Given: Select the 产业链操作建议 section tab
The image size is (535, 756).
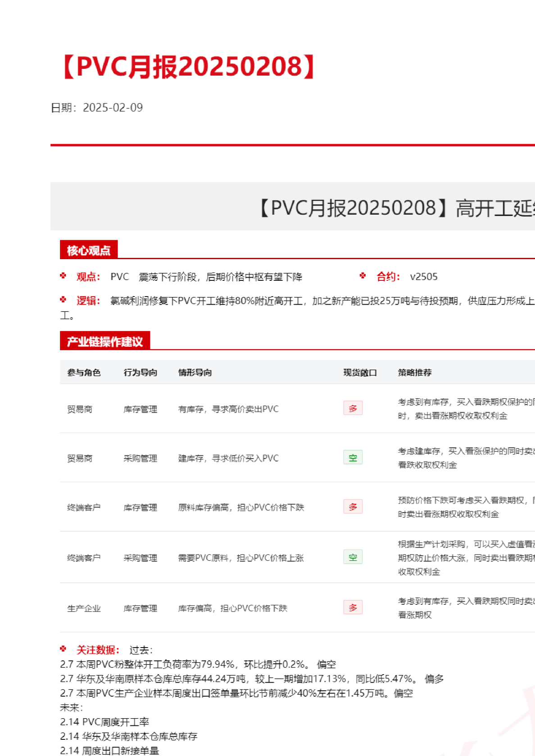Looking at the screenshot, I should pyautogui.click(x=105, y=342).
